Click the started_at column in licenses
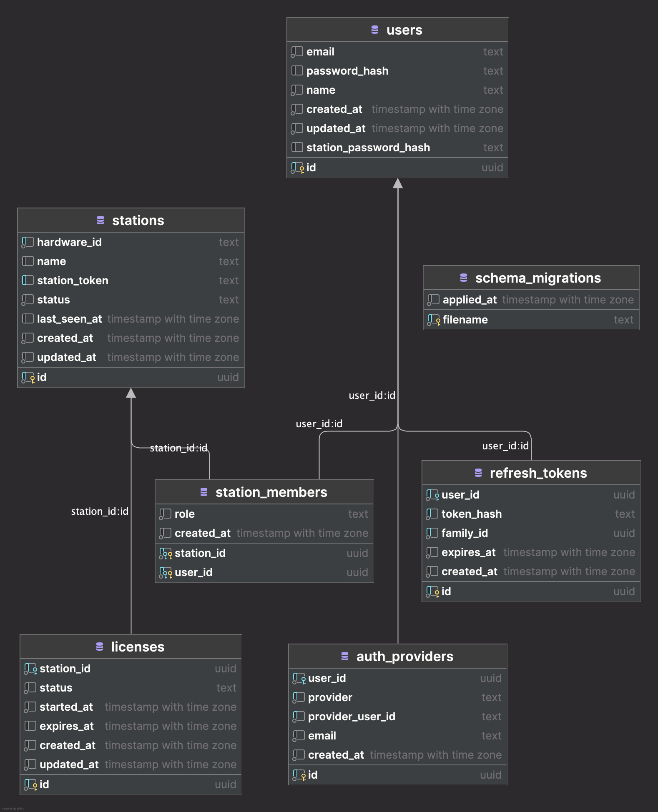 tap(131, 707)
